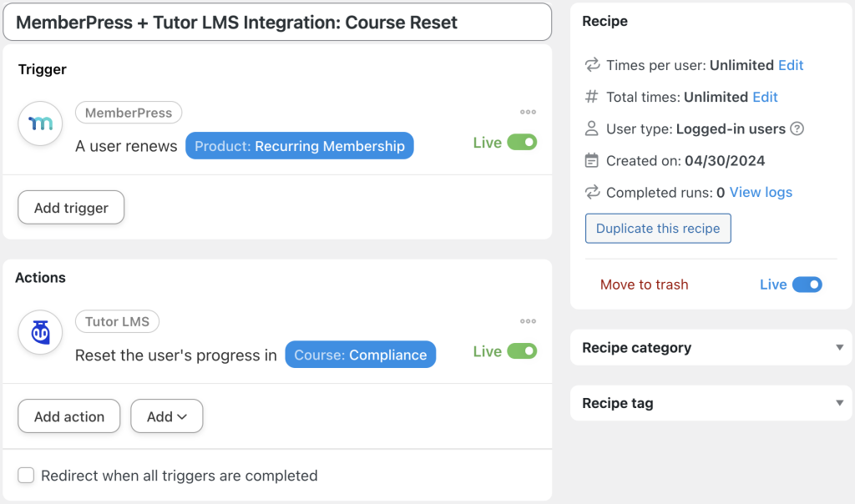Click the Tutor LMS action app icon
Screen dimensions: 855x504
pyautogui.click(x=39, y=332)
